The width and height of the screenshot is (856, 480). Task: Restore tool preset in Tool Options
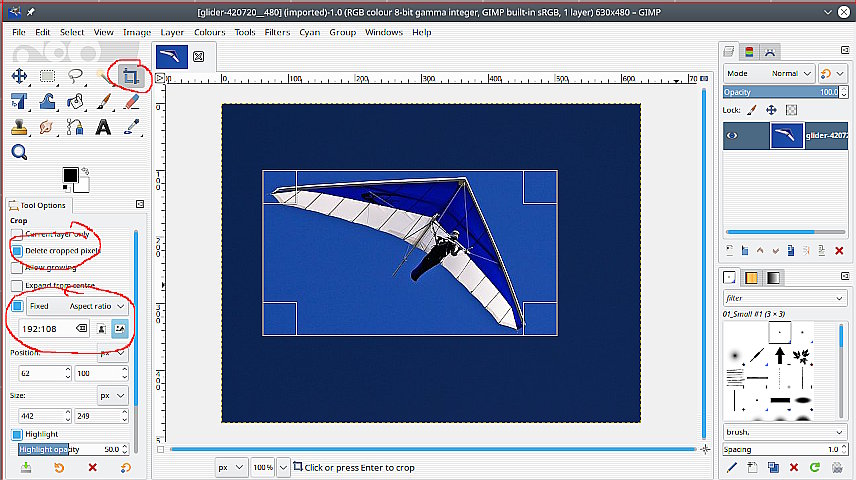tap(59, 468)
